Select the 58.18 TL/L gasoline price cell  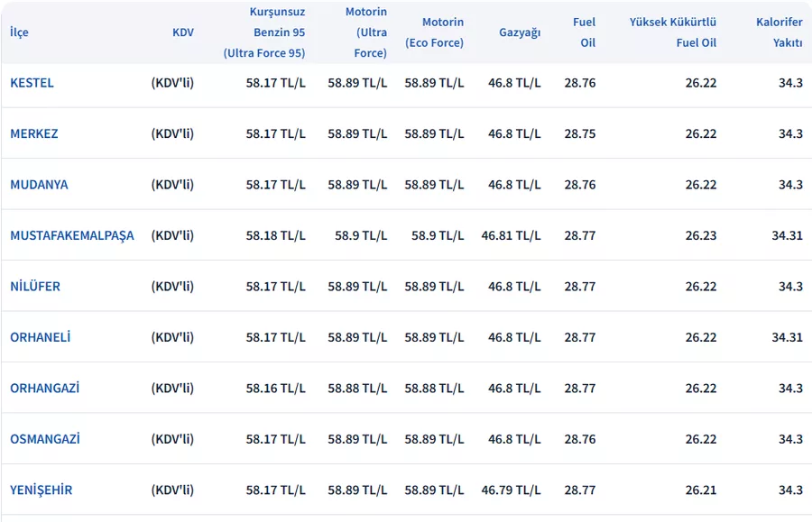pos(275,235)
